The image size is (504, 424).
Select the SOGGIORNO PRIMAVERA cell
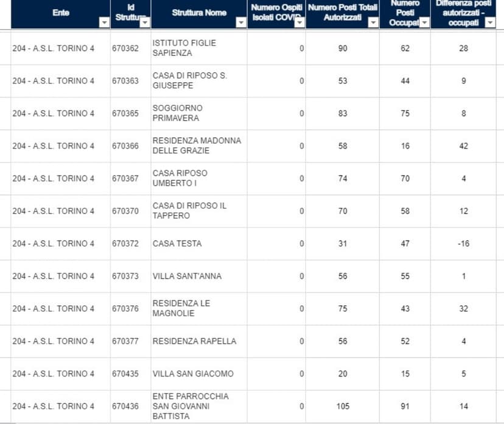(x=176, y=113)
